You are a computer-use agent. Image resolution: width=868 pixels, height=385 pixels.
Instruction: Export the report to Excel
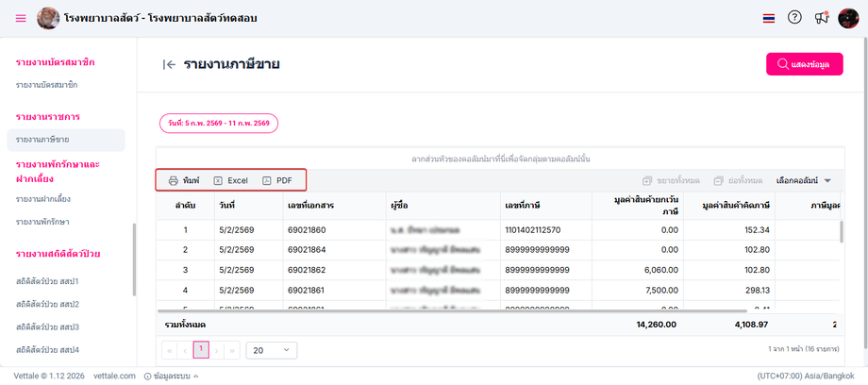(x=231, y=180)
